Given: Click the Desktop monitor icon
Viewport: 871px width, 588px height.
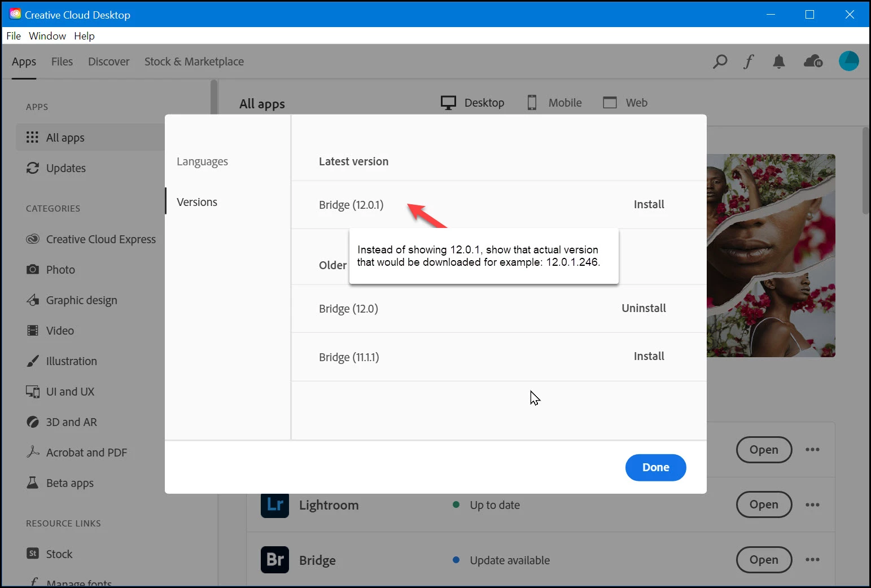Looking at the screenshot, I should (448, 103).
